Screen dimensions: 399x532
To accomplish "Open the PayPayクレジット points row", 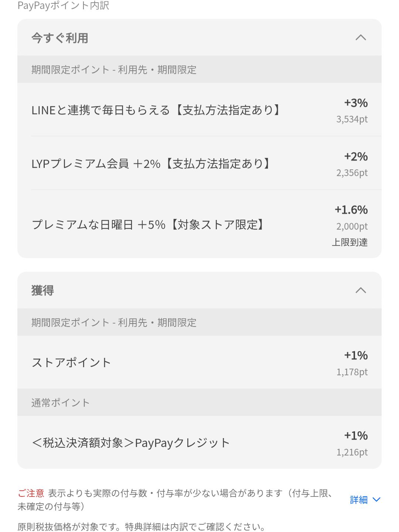I will coord(199,443).
